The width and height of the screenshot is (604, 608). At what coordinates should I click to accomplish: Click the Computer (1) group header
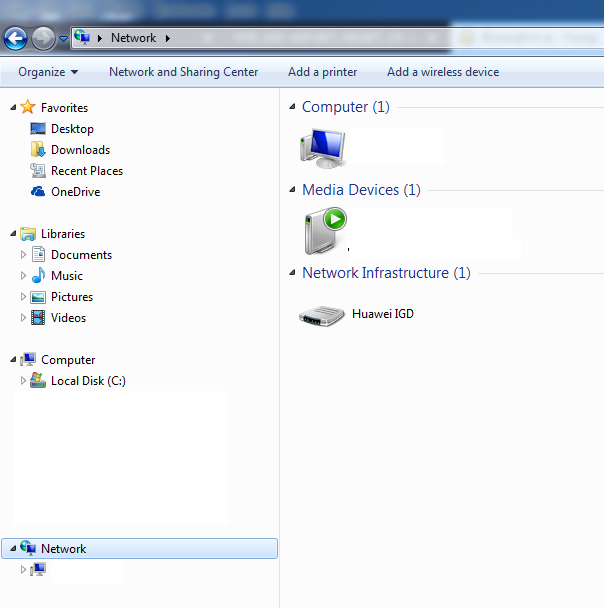pos(346,107)
